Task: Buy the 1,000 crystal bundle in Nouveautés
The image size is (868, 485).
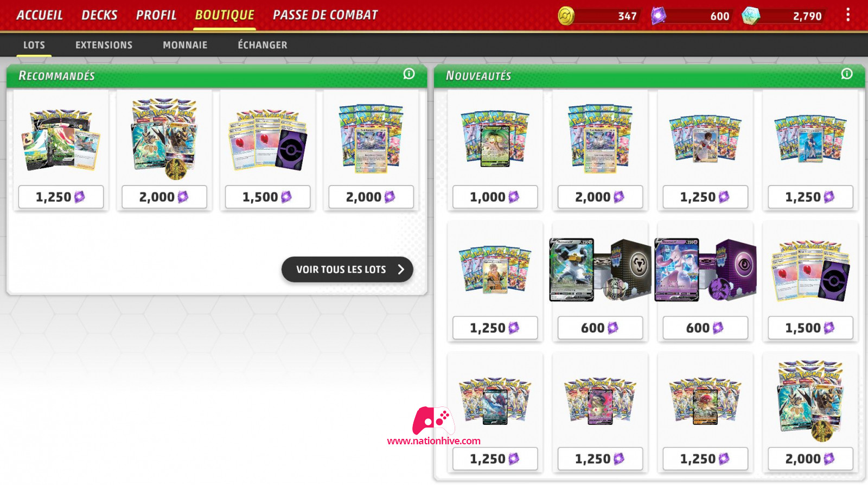Action: point(495,197)
